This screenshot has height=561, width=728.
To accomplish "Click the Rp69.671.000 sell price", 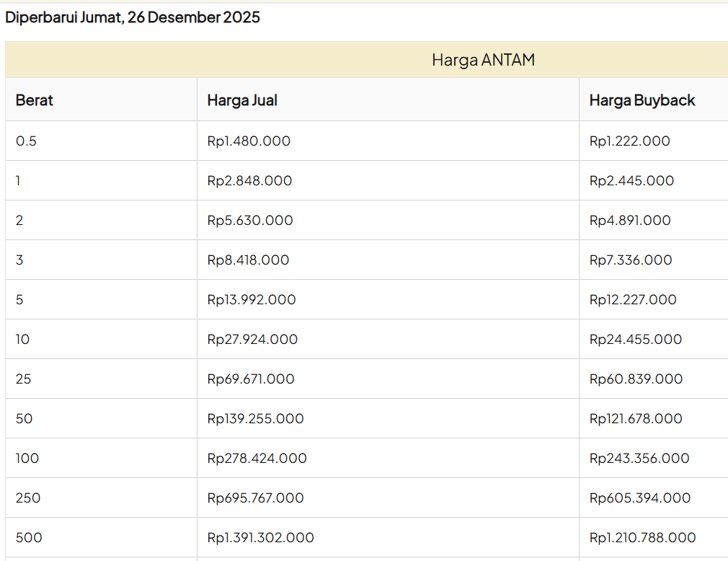I will [251, 379].
